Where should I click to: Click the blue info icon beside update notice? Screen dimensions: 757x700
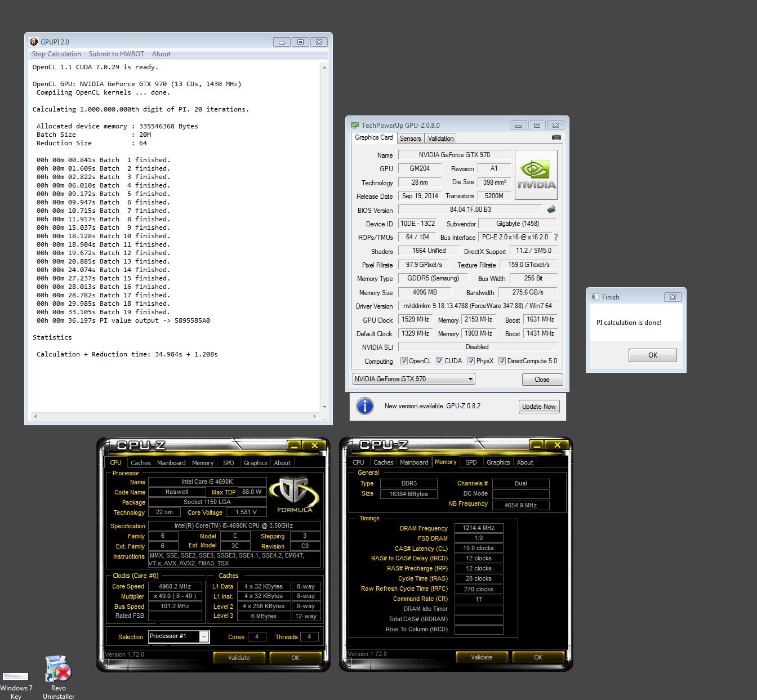click(365, 406)
